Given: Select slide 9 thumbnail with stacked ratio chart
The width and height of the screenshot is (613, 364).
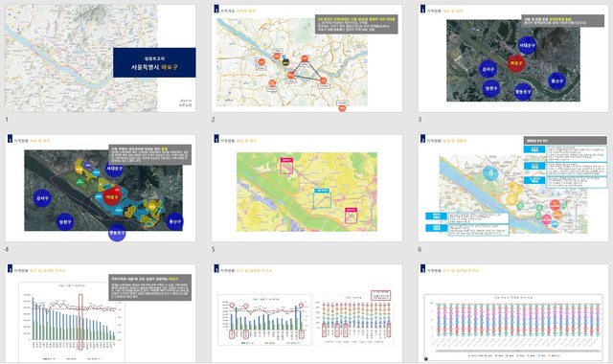Looking at the screenshot, I should [x=513, y=313].
